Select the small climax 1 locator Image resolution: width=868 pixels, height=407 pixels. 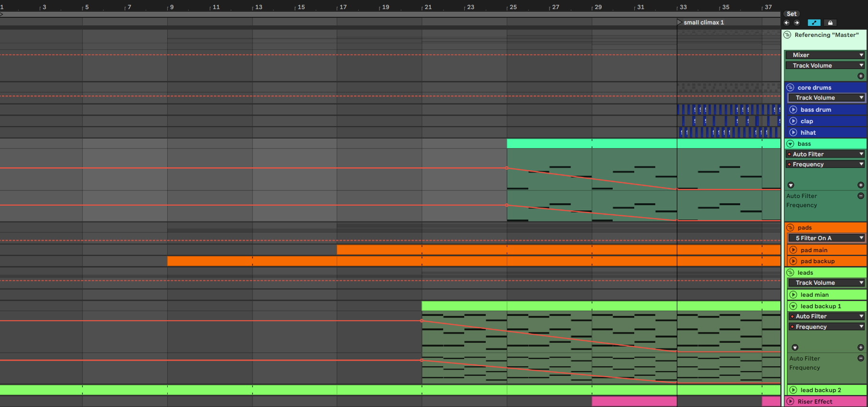pyautogui.click(x=703, y=23)
